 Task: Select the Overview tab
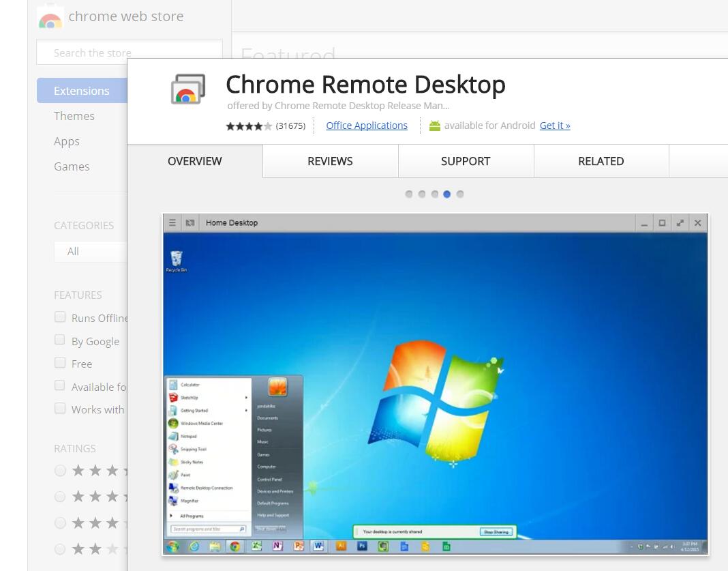(194, 161)
